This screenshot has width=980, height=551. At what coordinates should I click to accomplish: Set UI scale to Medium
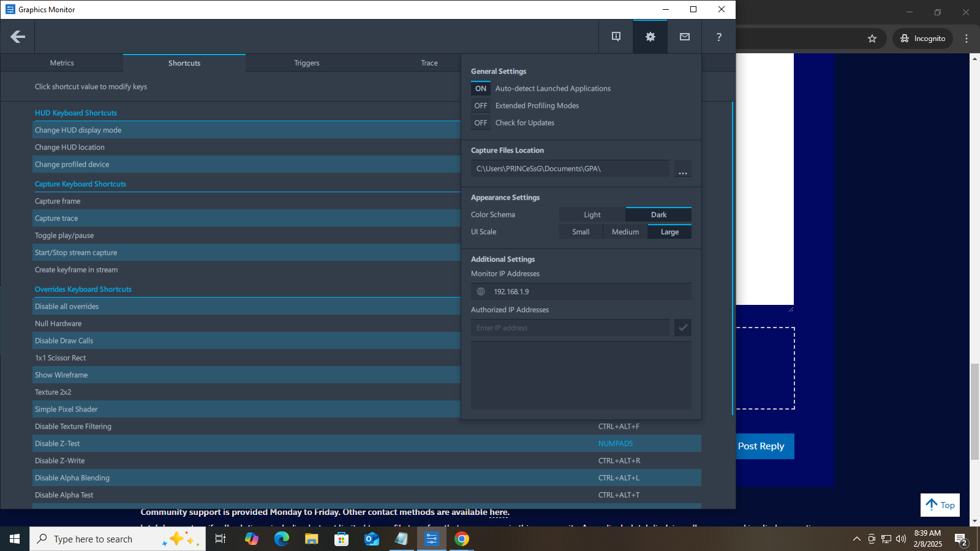[x=625, y=232]
